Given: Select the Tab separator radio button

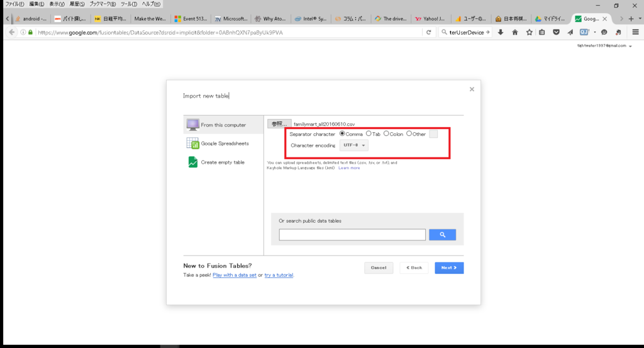Looking at the screenshot, I should point(369,133).
